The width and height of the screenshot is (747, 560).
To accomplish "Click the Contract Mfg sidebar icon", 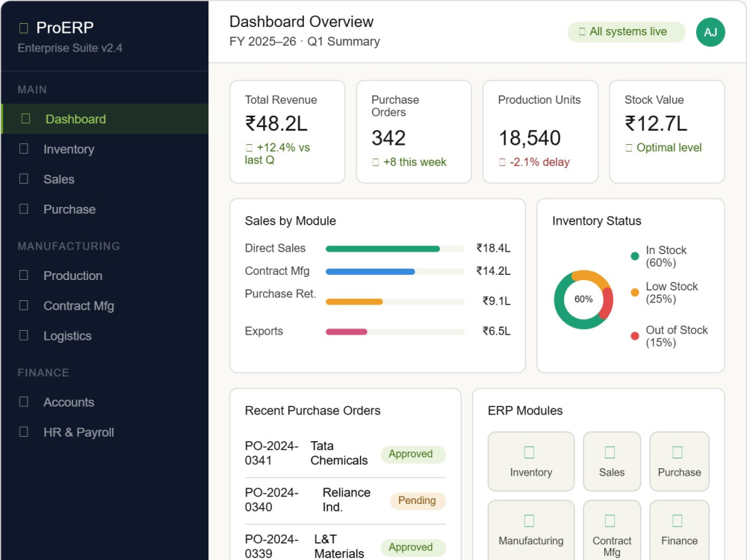I will (23, 305).
